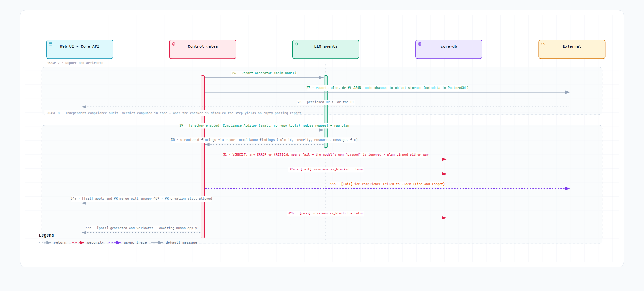
Task: Click the solid default message arrow in legend
Action: [157, 243]
